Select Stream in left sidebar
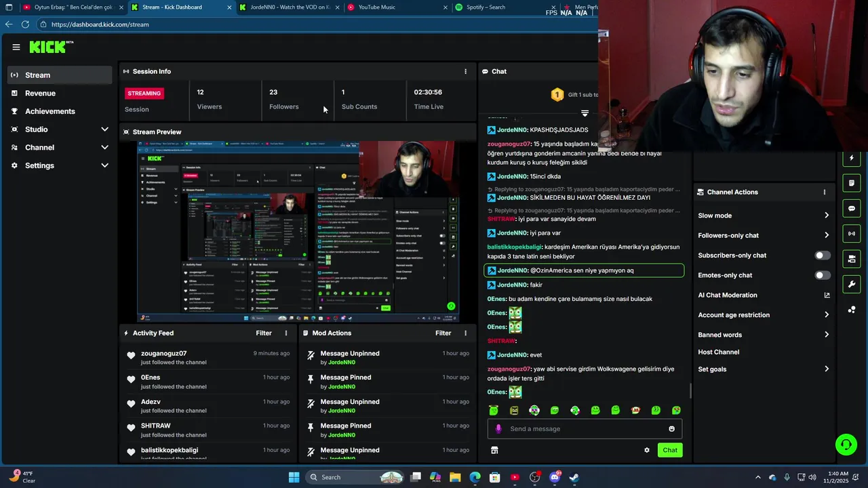Screen dimensions: 868x488 pos(60,75)
